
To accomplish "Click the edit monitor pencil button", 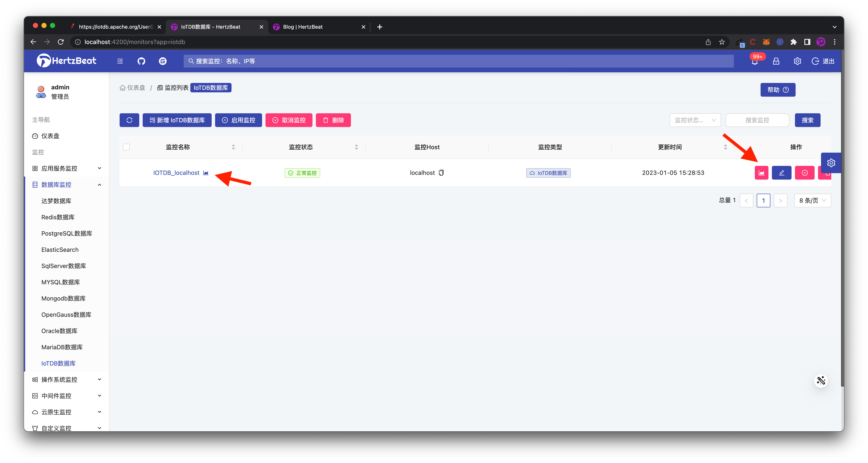I will pos(781,173).
